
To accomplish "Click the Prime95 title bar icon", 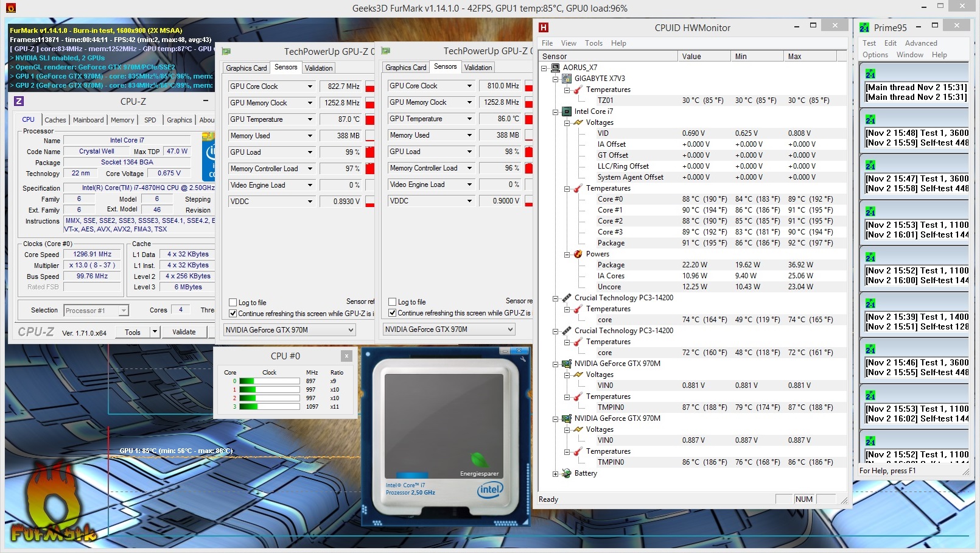I will pyautogui.click(x=864, y=27).
